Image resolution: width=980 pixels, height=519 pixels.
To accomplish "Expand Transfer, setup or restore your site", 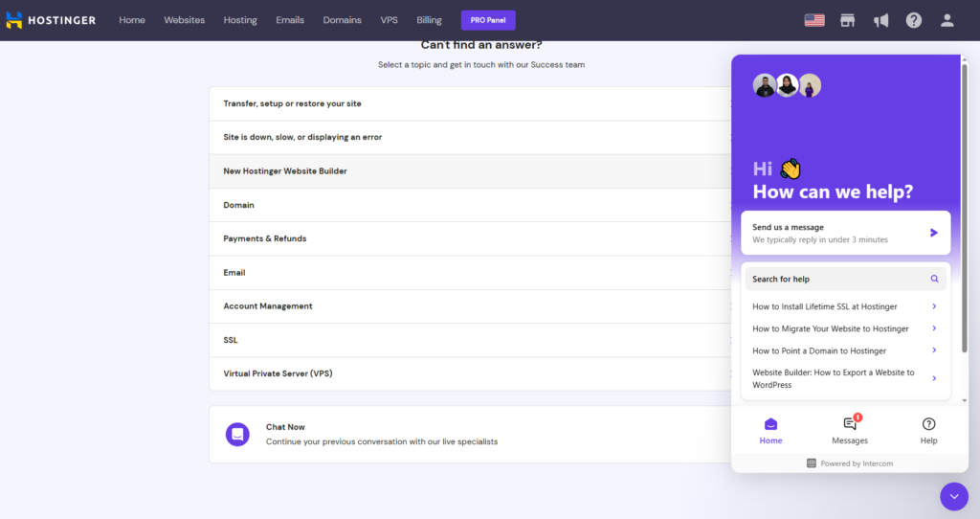I will click(x=470, y=103).
